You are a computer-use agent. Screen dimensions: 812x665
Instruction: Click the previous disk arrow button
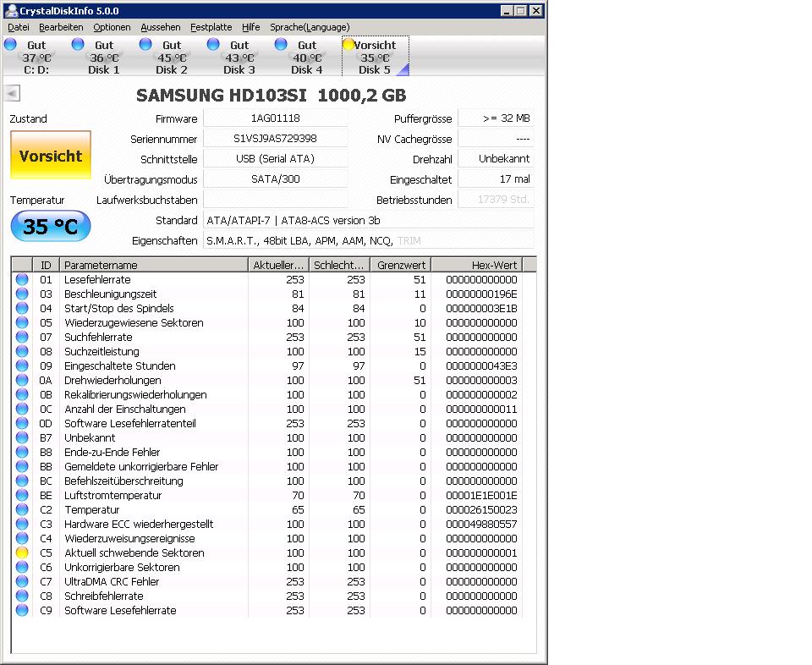pyautogui.click(x=12, y=94)
